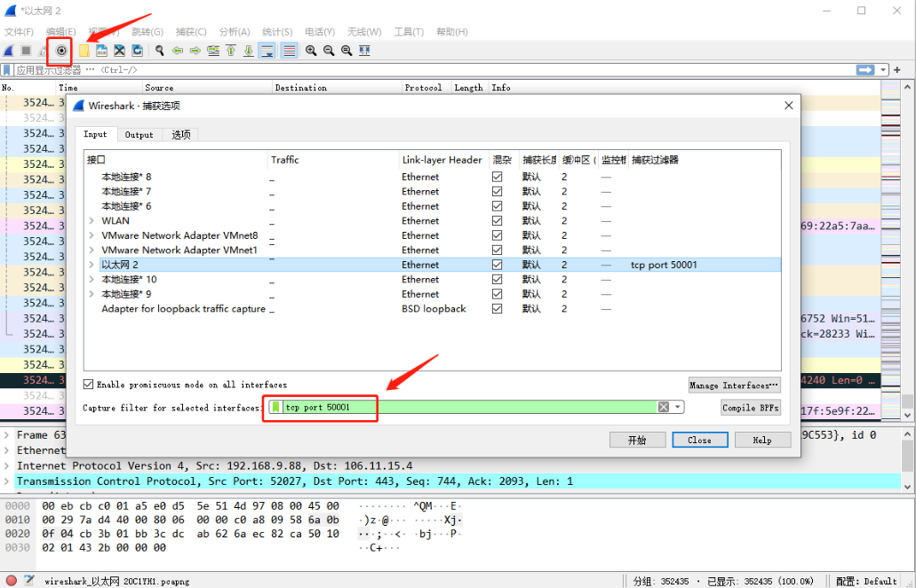Click the close capture file X icon
The height and width of the screenshot is (588, 916).
coord(120,51)
